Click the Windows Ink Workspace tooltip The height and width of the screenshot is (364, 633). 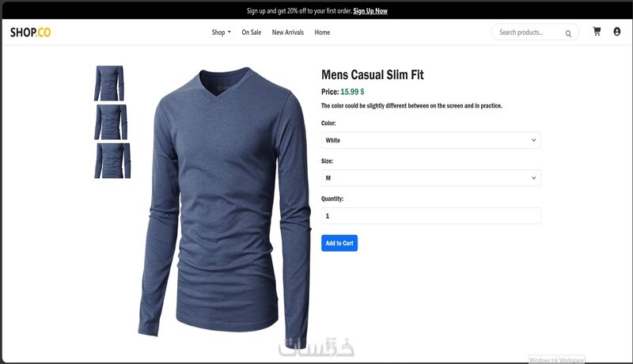[x=556, y=360]
